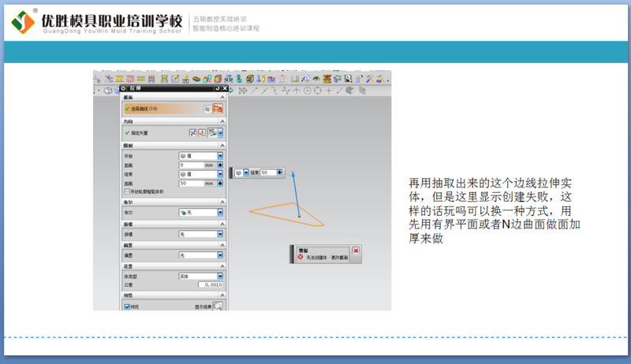631x364 pixels.
Task: Collapse the 布尔 section header
Action: 222,202
